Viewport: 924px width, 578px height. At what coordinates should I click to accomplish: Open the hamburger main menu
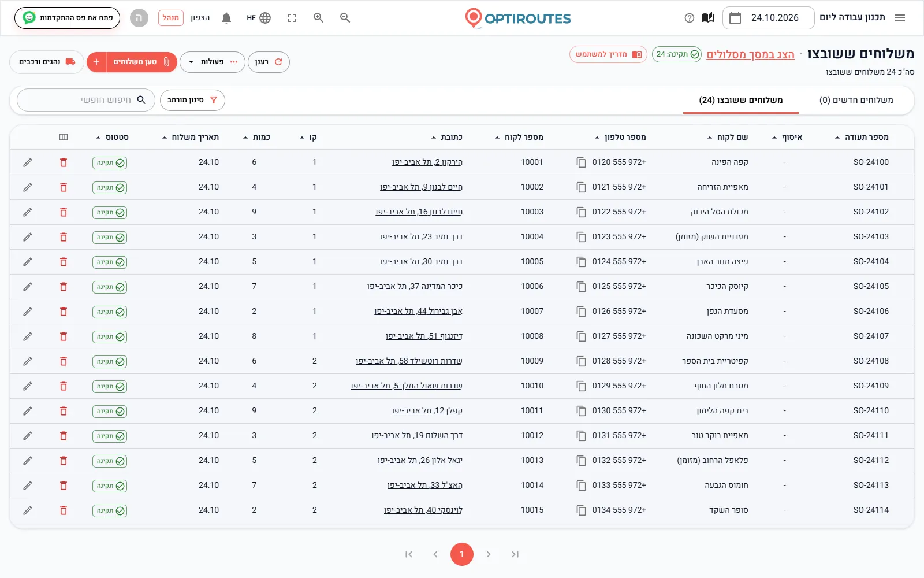pyautogui.click(x=899, y=18)
